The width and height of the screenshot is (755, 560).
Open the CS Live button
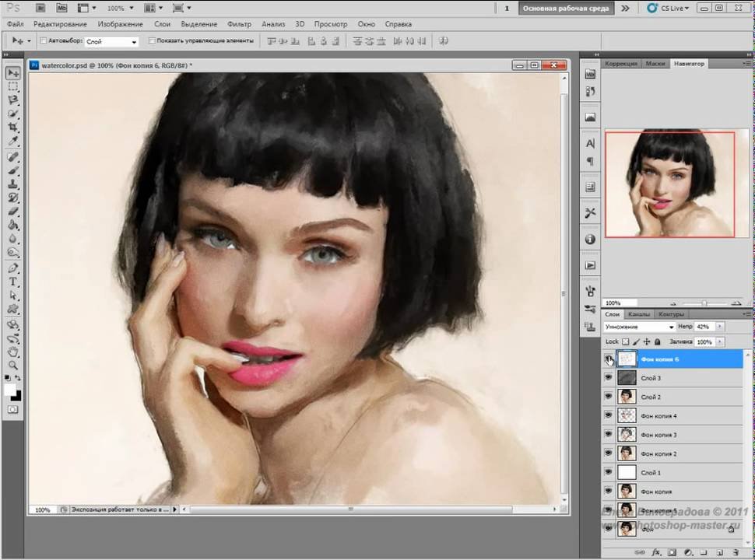coord(667,9)
